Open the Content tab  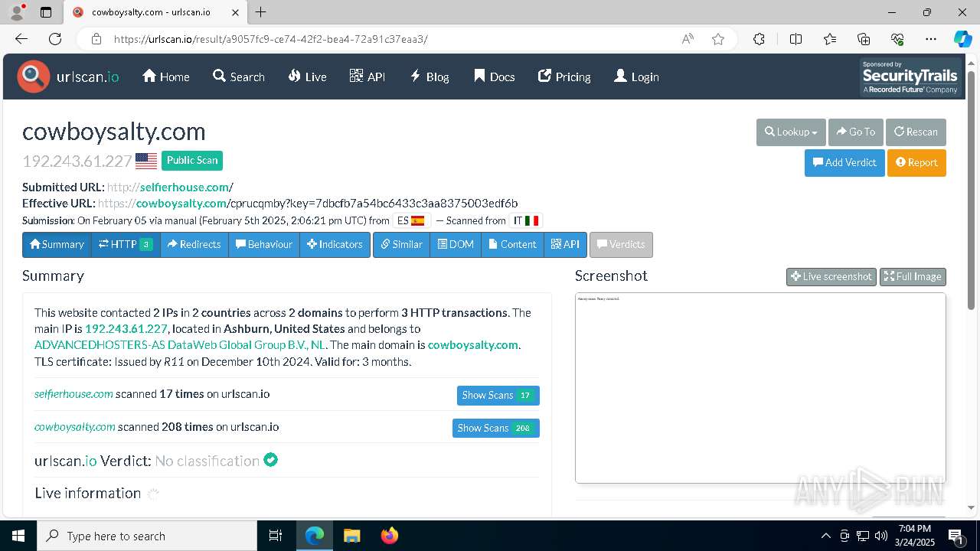512,244
